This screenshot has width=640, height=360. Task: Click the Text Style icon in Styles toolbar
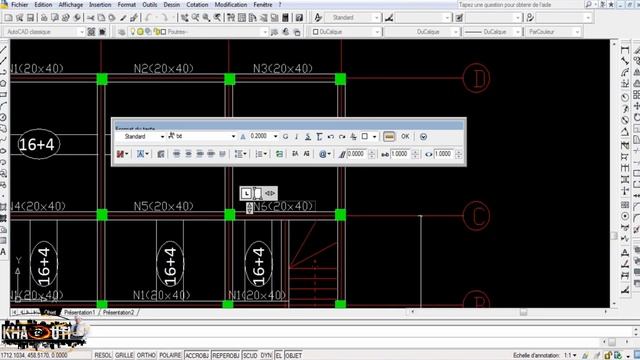[x=318, y=18]
